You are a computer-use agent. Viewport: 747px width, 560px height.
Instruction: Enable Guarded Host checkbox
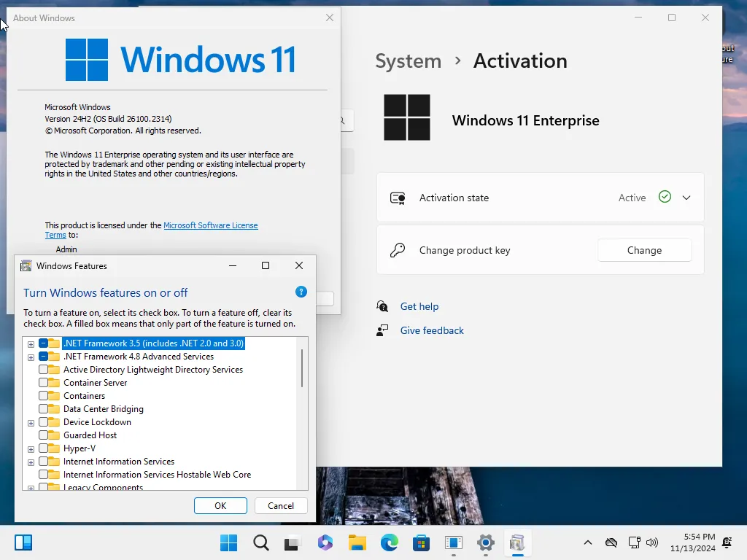point(43,435)
